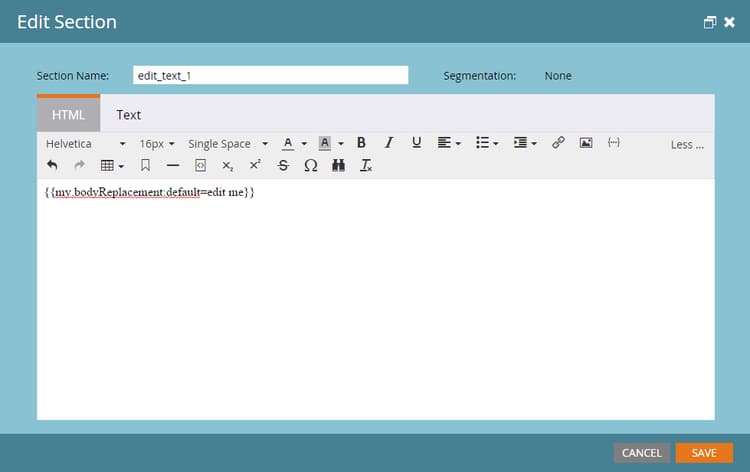Open the bullet list dropdown

[487, 143]
